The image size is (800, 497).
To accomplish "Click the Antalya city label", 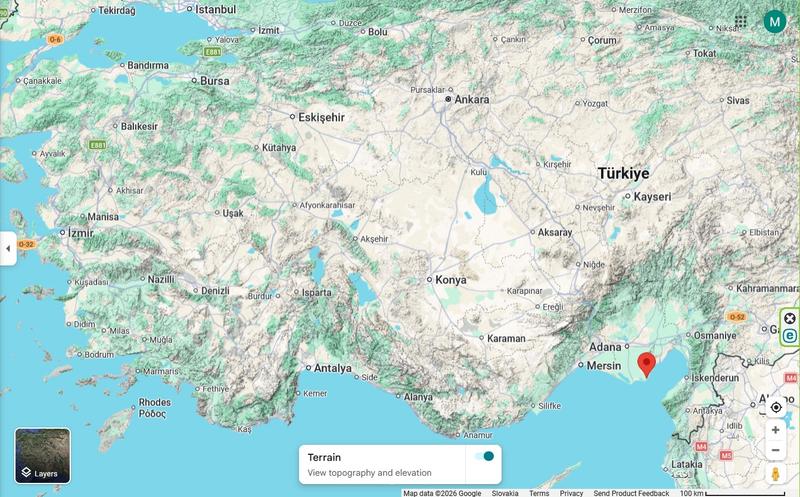I will (x=332, y=368).
